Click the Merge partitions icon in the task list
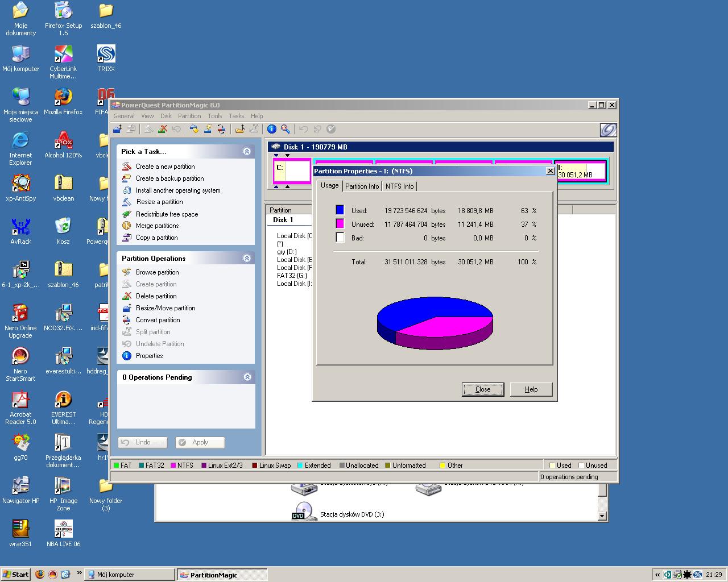The height and width of the screenshot is (582, 728). [x=127, y=226]
